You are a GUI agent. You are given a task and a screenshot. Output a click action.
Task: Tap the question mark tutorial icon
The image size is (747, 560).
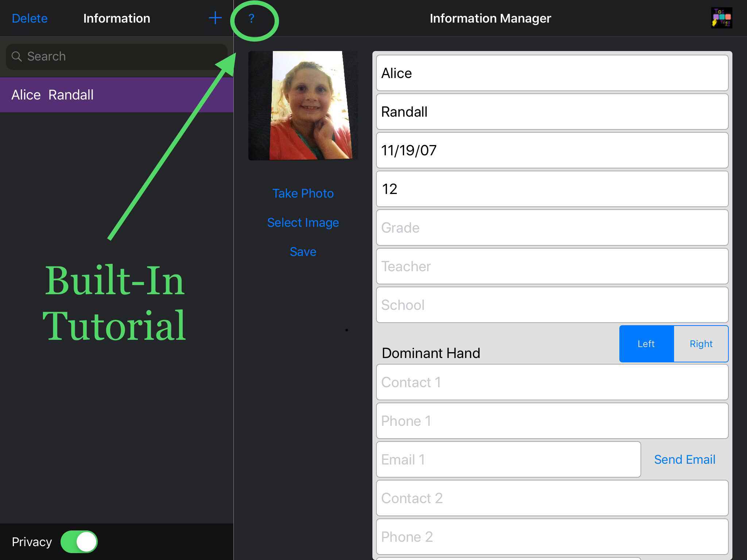pyautogui.click(x=251, y=18)
